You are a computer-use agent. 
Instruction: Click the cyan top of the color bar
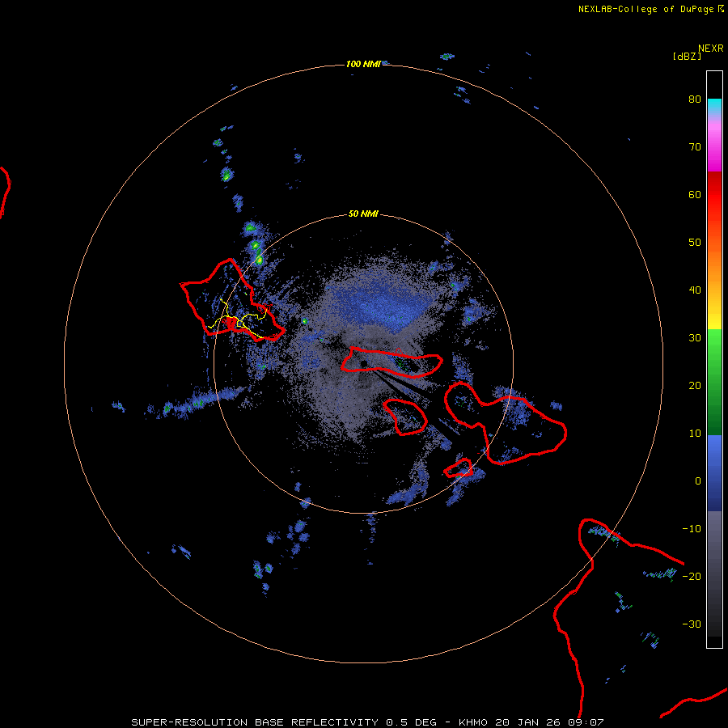(714, 106)
